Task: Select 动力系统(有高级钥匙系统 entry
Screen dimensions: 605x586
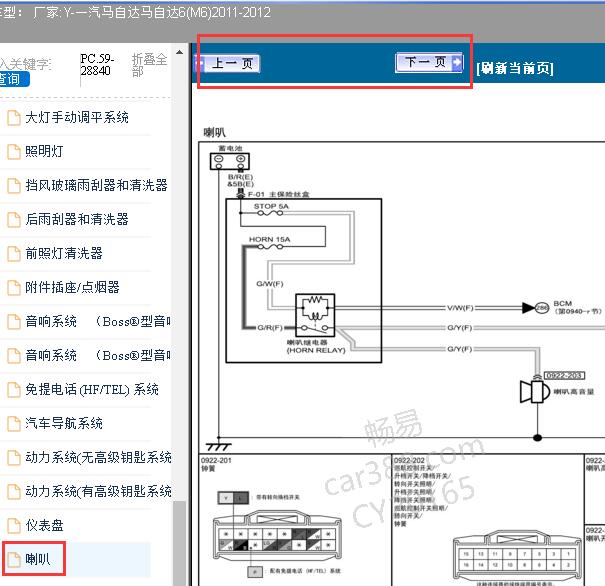Action: 98,491
